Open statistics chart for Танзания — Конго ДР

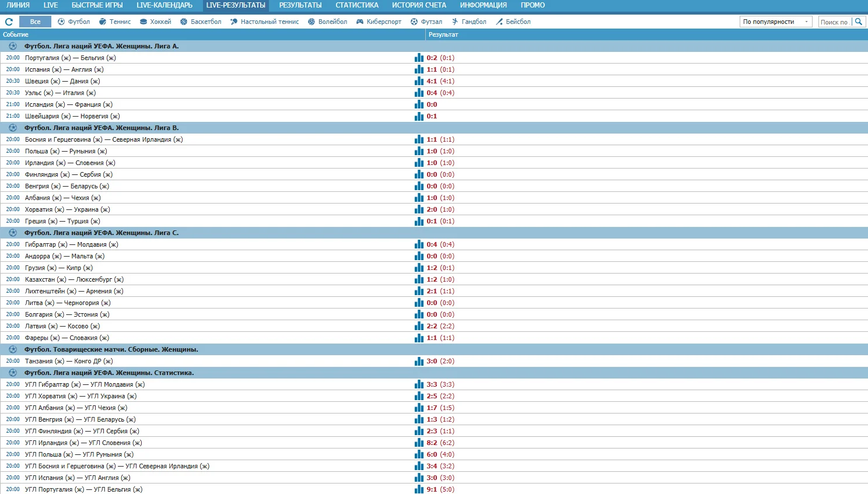click(419, 361)
